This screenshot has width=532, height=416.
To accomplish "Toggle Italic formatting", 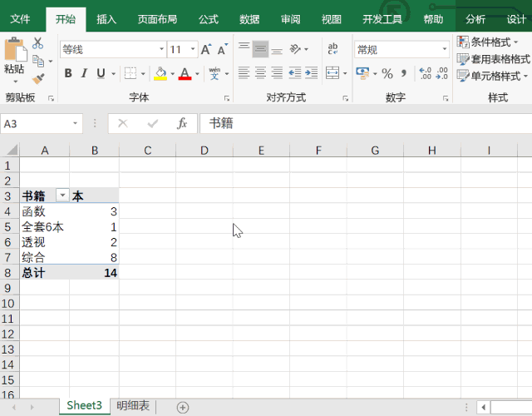I will click(84, 73).
